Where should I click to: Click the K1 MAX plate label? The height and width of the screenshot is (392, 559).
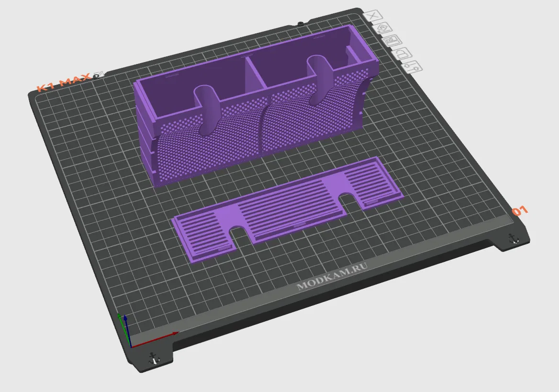(x=64, y=82)
